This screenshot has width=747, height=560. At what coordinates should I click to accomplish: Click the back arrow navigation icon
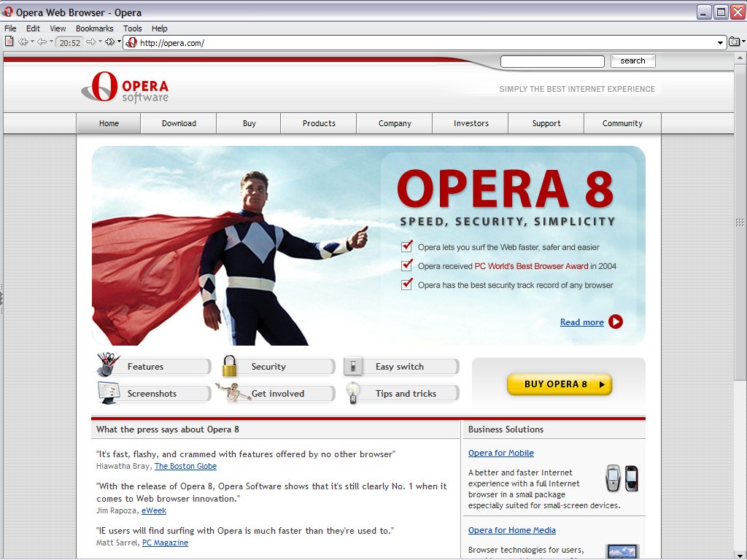click(42, 42)
